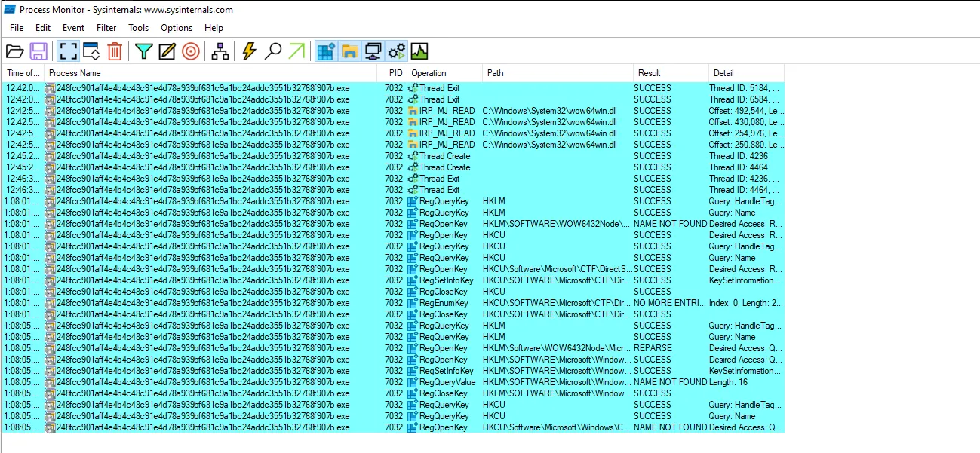
Task: Click the RegEnumKey operation cell
Action: pyautogui.click(x=444, y=303)
